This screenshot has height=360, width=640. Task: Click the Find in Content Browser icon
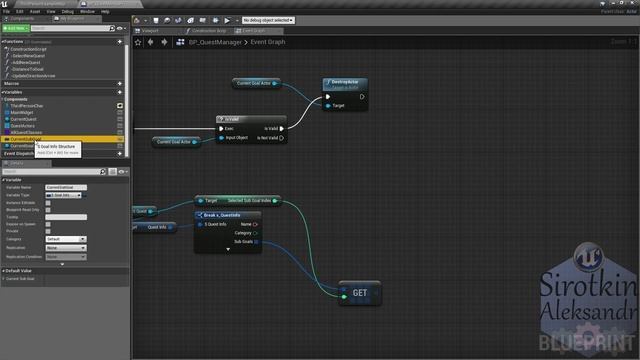[167, 20]
